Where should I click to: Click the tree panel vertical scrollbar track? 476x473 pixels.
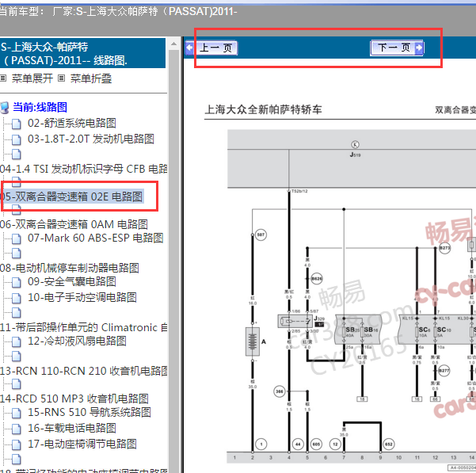click(173, 261)
